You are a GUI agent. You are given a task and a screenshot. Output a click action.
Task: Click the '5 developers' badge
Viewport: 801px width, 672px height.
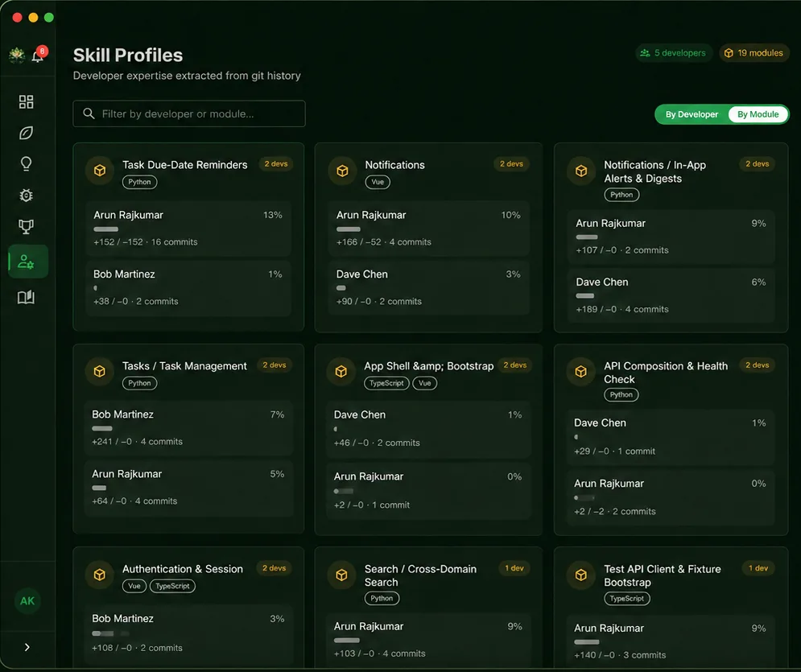click(x=674, y=52)
